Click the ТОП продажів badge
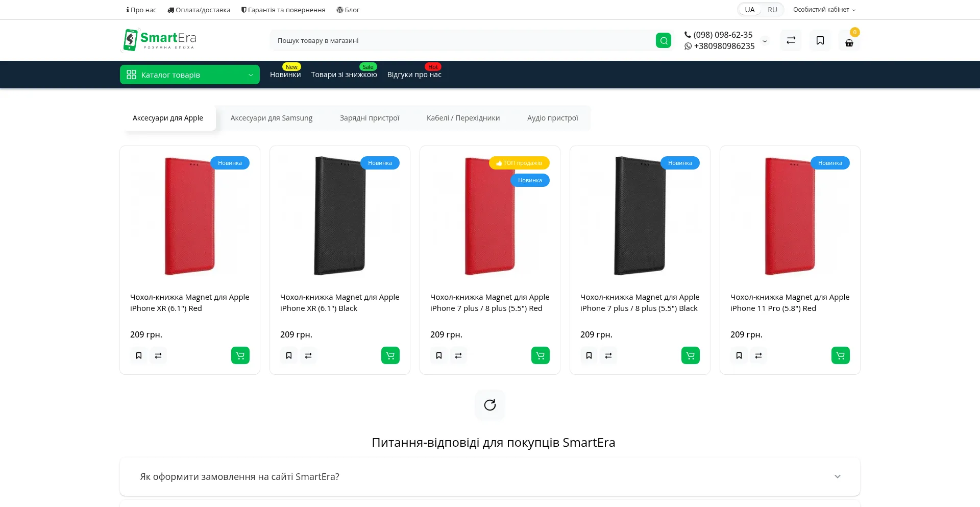Image resolution: width=980 pixels, height=507 pixels. (x=519, y=163)
